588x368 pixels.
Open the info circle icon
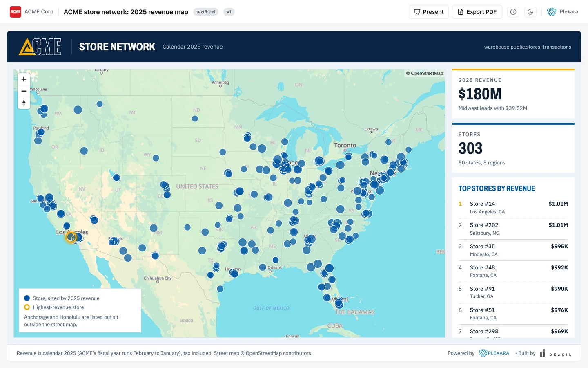click(x=513, y=12)
